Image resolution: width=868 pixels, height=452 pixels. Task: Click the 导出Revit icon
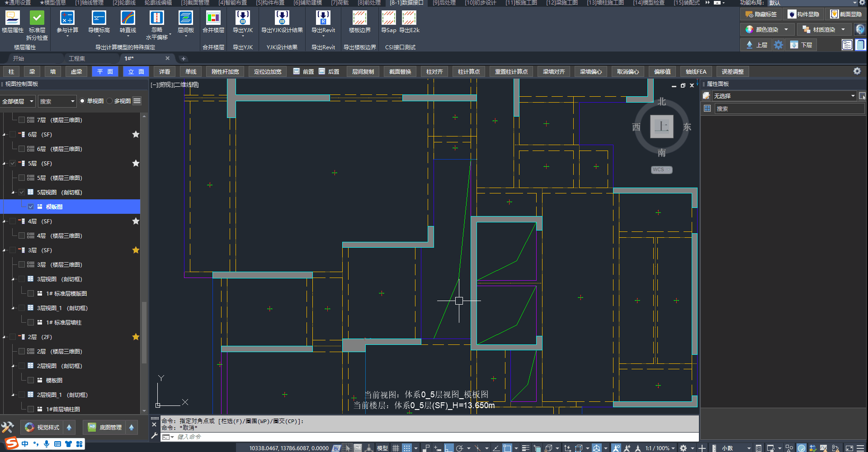323,19
